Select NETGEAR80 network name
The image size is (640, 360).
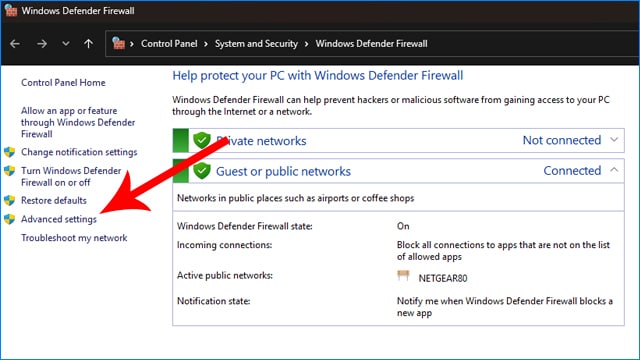click(x=443, y=278)
